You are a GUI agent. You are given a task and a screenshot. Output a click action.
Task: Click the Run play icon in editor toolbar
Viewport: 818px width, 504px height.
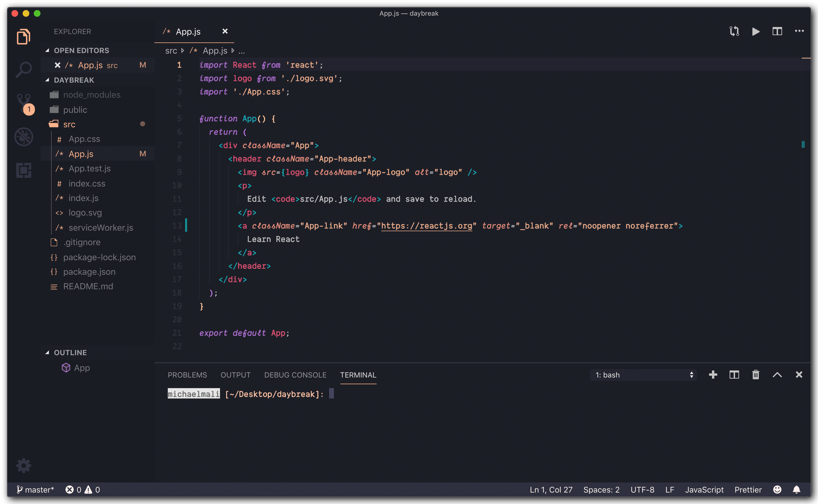click(756, 31)
